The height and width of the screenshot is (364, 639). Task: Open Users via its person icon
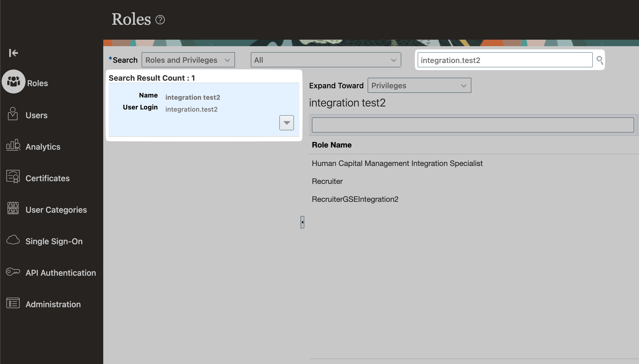pyautogui.click(x=13, y=114)
